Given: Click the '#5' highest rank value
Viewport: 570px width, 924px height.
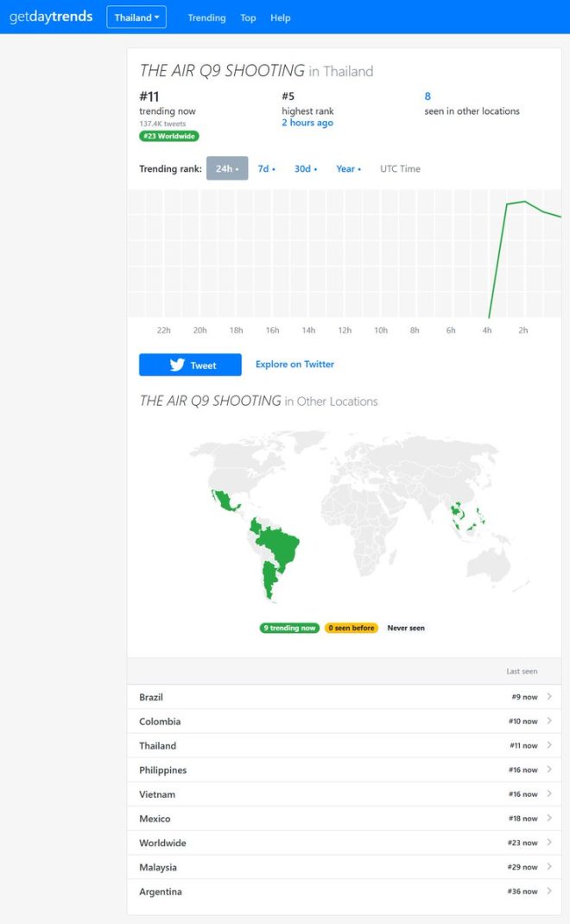Looking at the screenshot, I should point(288,96).
